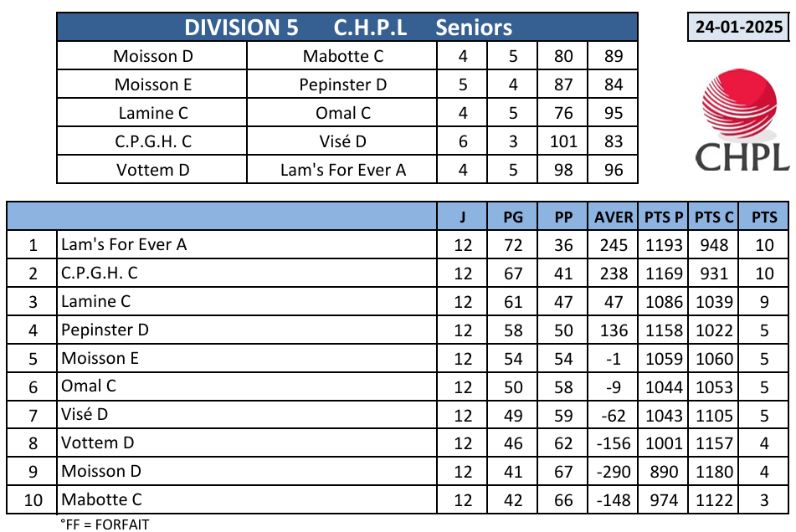
Task: Select the °FF = FORFAIT footnote
Action: pos(104,524)
